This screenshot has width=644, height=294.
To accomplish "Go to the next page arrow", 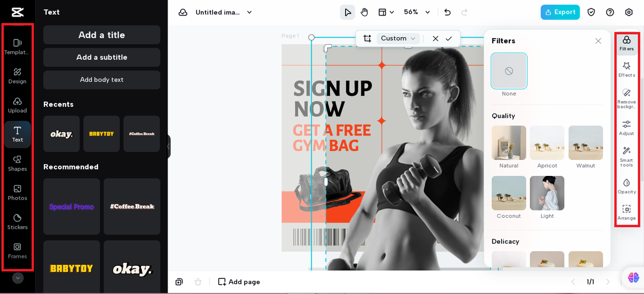I will click(607, 282).
